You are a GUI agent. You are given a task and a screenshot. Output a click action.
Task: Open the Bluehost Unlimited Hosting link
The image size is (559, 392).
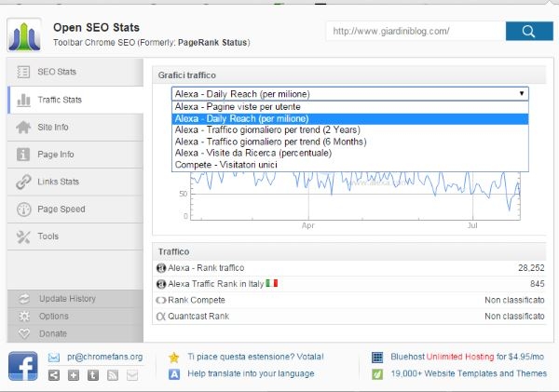tap(468, 357)
